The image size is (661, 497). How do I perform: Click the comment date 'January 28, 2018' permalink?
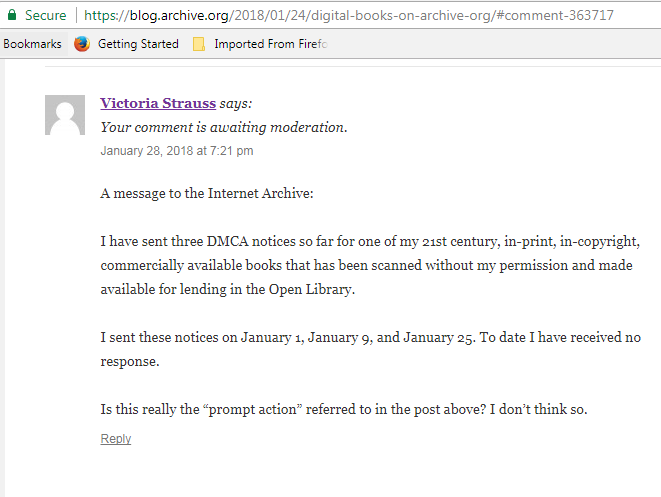click(176, 151)
